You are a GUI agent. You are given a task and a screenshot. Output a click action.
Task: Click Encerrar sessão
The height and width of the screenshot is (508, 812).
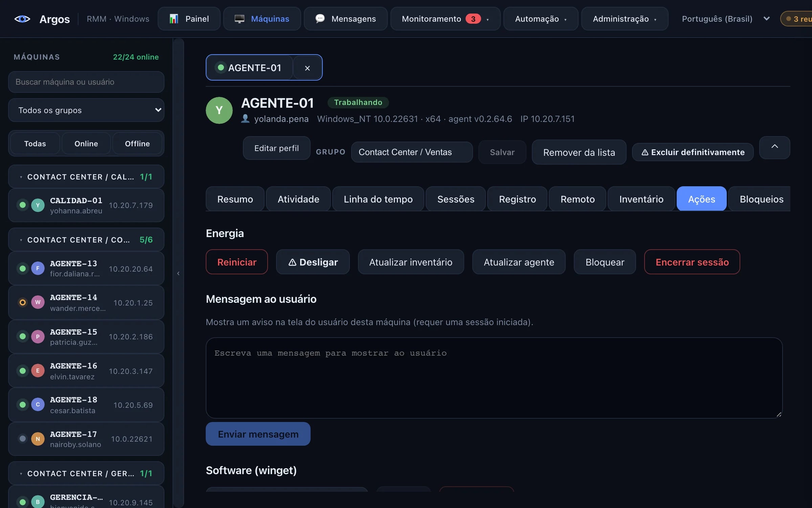point(692,262)
